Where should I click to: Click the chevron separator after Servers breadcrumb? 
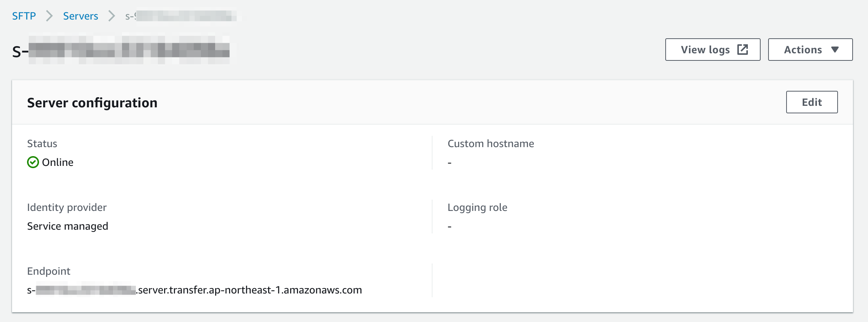coord(112,16)
